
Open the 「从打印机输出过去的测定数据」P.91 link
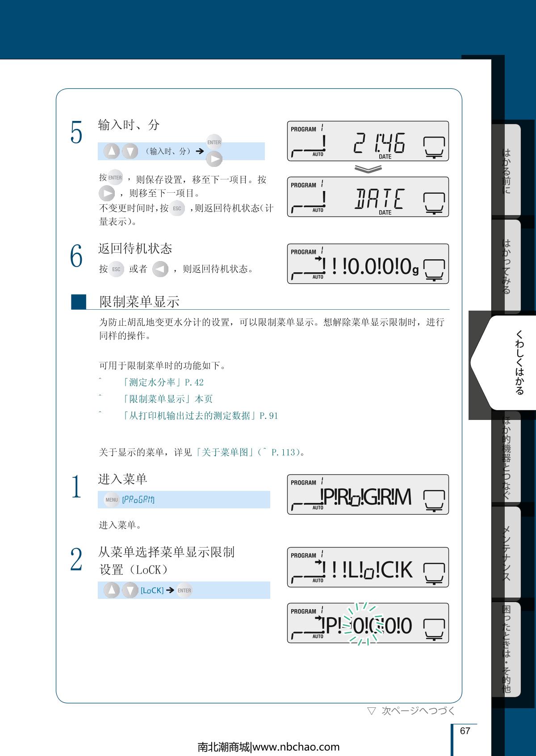coord(200,416)
